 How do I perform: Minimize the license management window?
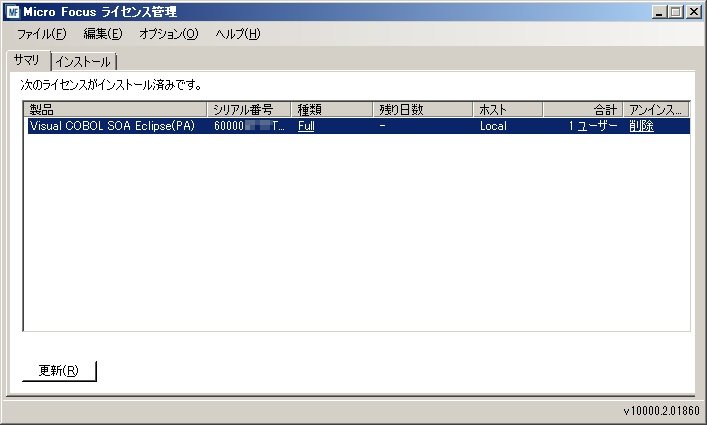[x=659, y=12]
